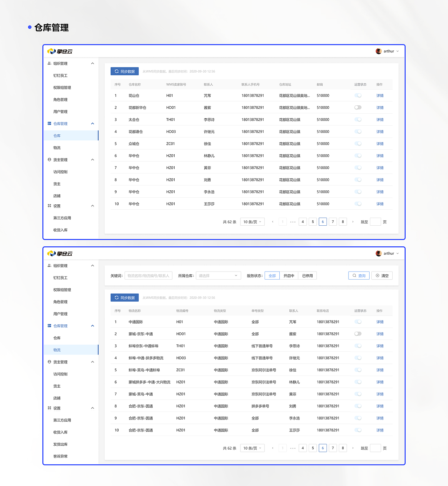Click previous page arrow in logistics pagination
Screen dimensions: 448x486
tap(273, 448)
